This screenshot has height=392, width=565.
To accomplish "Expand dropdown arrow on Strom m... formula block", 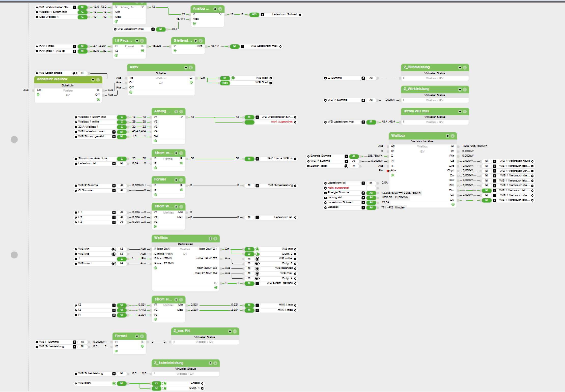I will click(x=176, y=153).
